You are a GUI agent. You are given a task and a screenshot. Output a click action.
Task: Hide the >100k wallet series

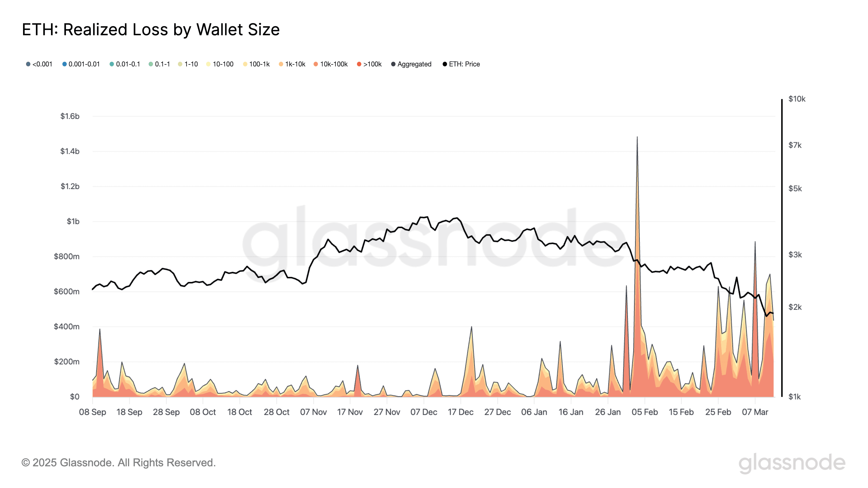coord(369,64)
